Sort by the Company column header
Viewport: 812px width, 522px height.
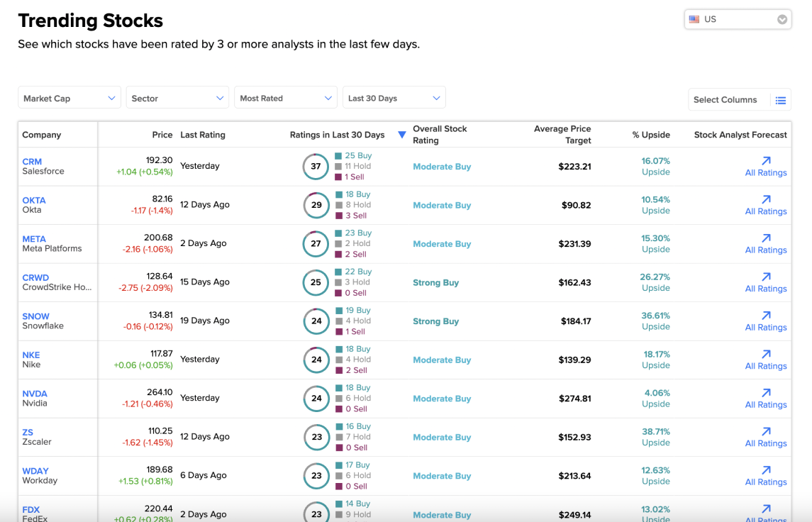coord(41,135)
